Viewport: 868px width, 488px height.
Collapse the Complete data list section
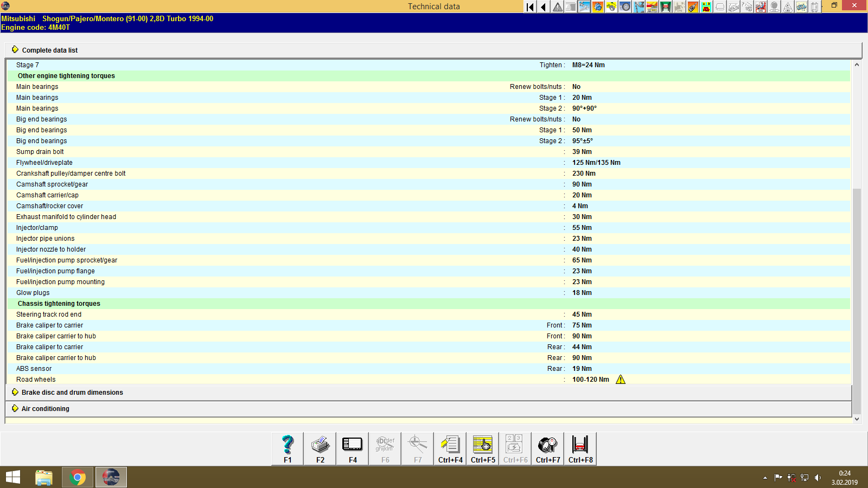point(49,50)
